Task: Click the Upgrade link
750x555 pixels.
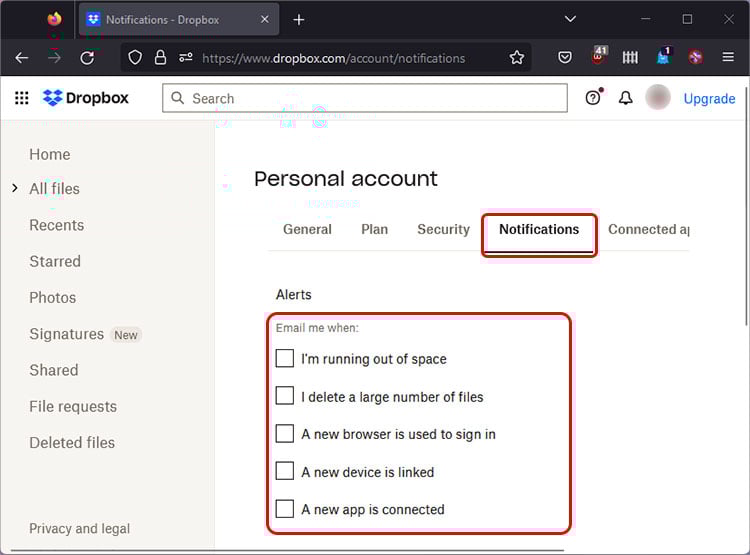Action: (x=709, y=99)
